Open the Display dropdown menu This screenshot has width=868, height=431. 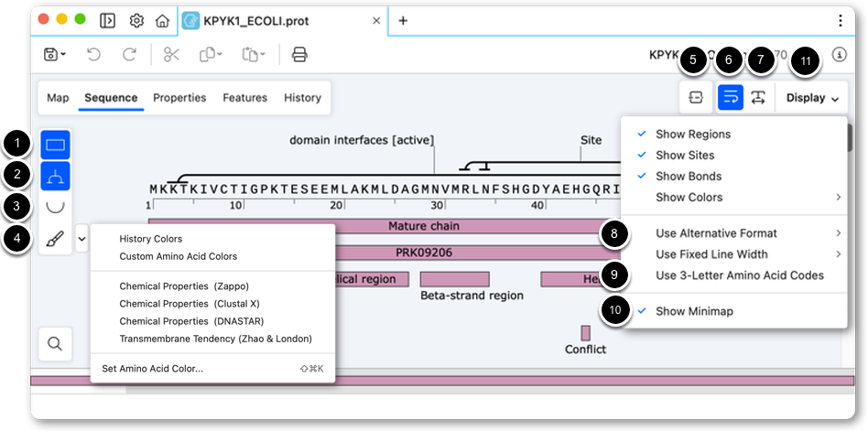click(812, 98)
